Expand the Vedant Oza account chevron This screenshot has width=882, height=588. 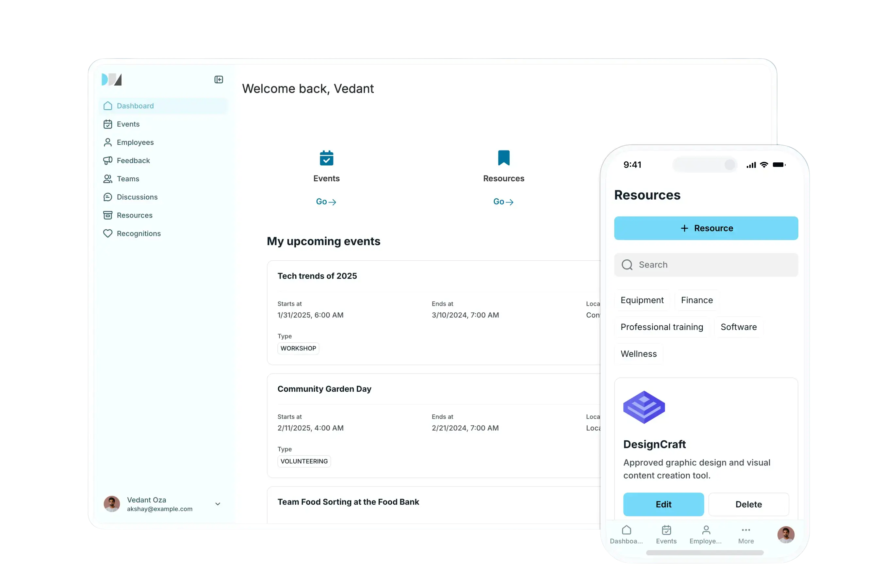coord(218,504)
